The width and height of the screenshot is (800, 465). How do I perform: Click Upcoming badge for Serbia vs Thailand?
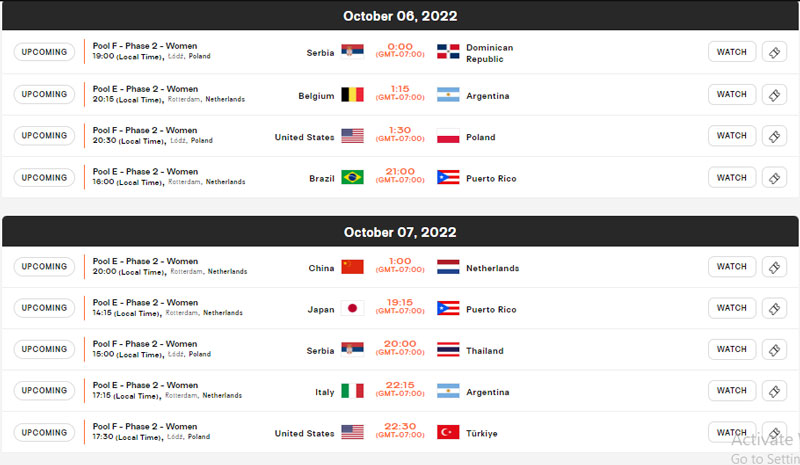tap(44, 349)
